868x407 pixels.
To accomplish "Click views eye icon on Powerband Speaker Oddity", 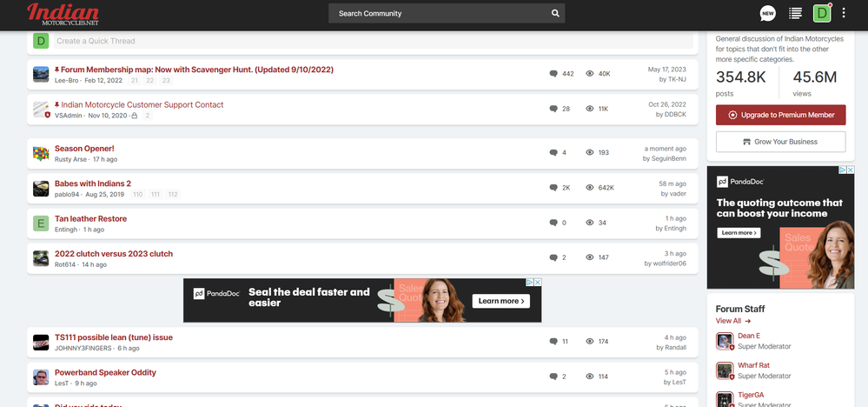I will pos(590,377).
